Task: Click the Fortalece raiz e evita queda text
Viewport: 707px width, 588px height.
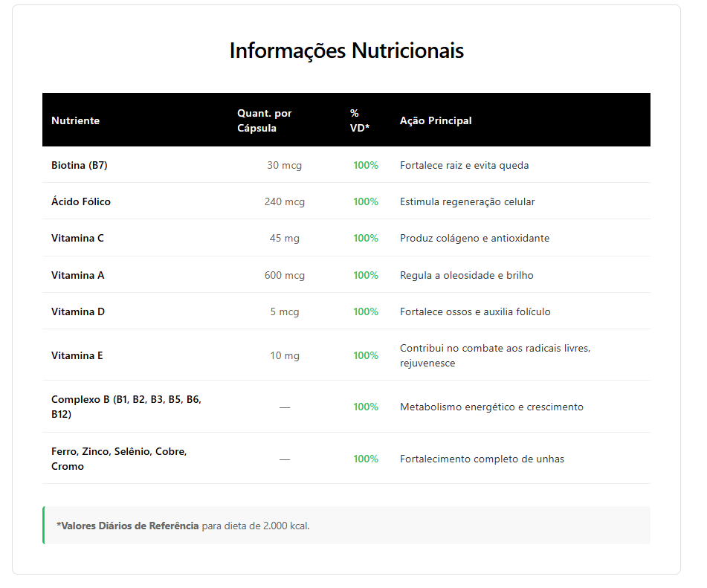Action: 464,165
